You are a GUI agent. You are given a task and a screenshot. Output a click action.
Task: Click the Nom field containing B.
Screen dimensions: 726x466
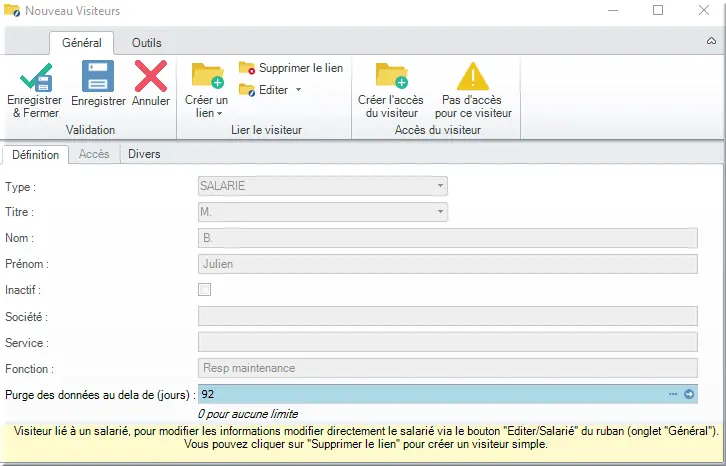pos(448,238)
